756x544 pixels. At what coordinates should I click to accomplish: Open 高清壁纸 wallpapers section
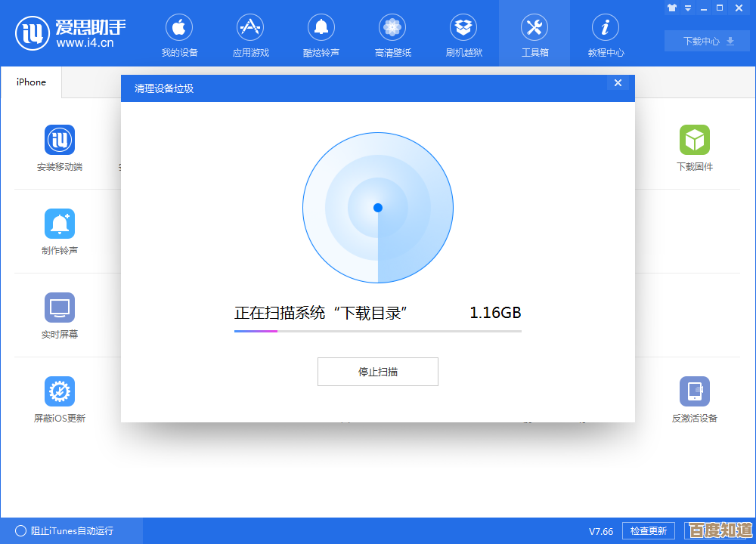tap(392, 35)
